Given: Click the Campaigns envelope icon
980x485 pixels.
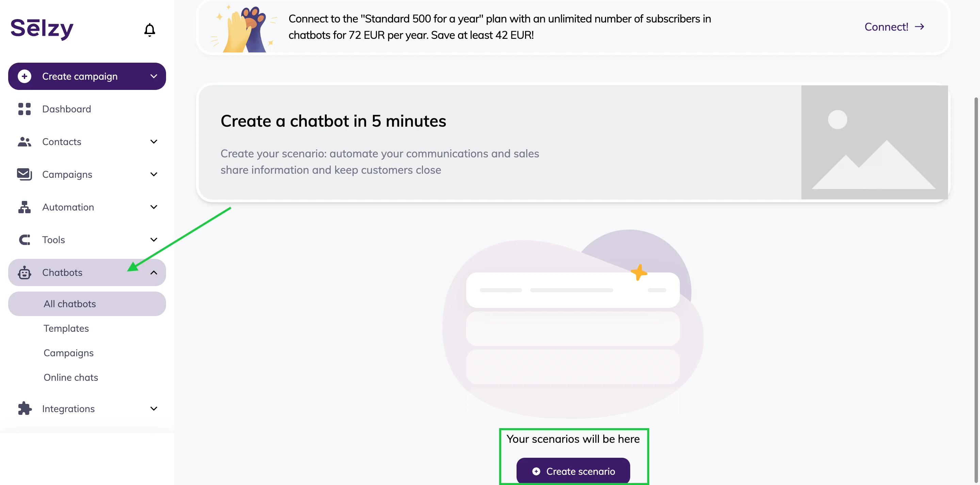Looking at the screenshot, I should tap(24, 174).
